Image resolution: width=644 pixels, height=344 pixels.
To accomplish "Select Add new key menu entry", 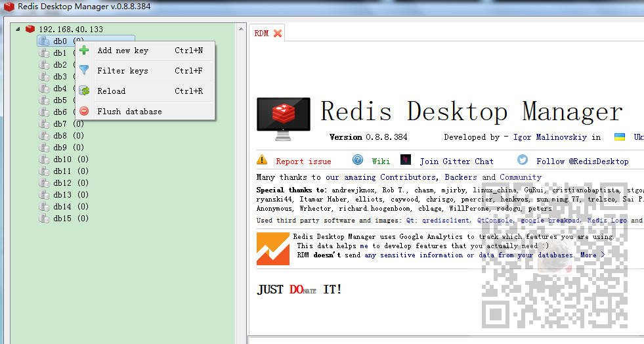I will click(145, 51).
